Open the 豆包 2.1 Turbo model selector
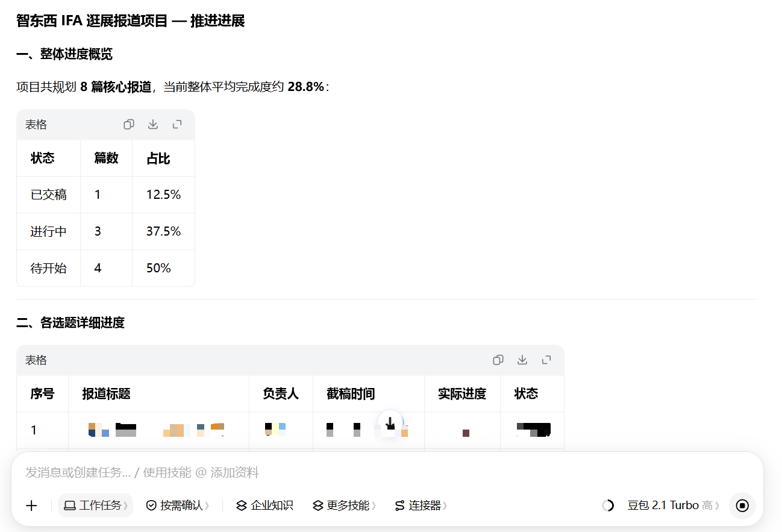This screenshot has width=782, height=532. click(x=674, y=505)
